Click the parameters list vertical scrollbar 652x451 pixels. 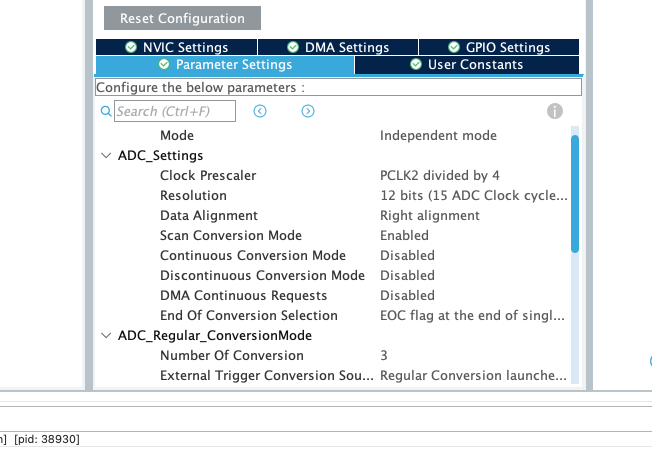574,195
